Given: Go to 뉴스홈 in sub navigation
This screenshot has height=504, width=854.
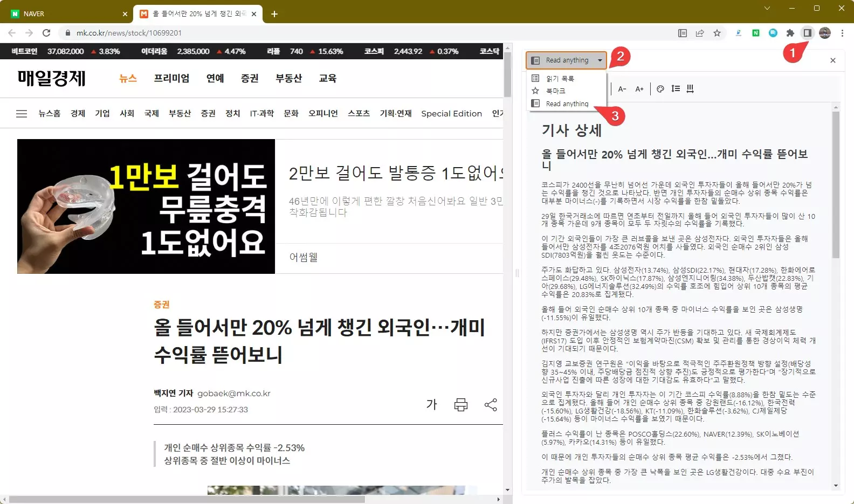Looking at the screenshot, I should pos(49,114).
